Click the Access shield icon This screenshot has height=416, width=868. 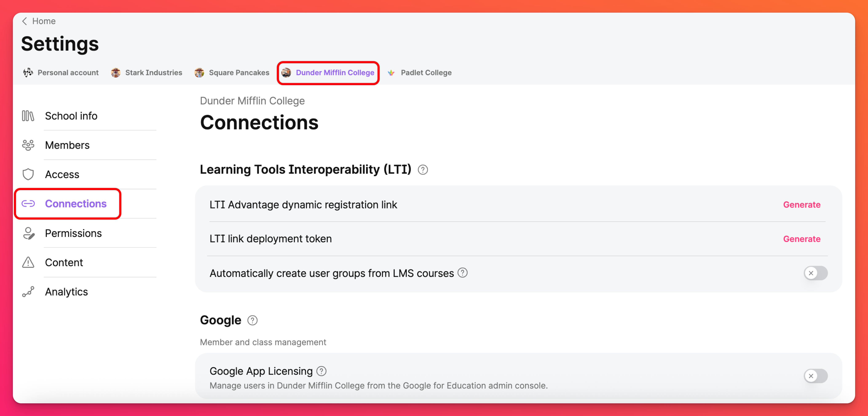(x=28, y=174)
